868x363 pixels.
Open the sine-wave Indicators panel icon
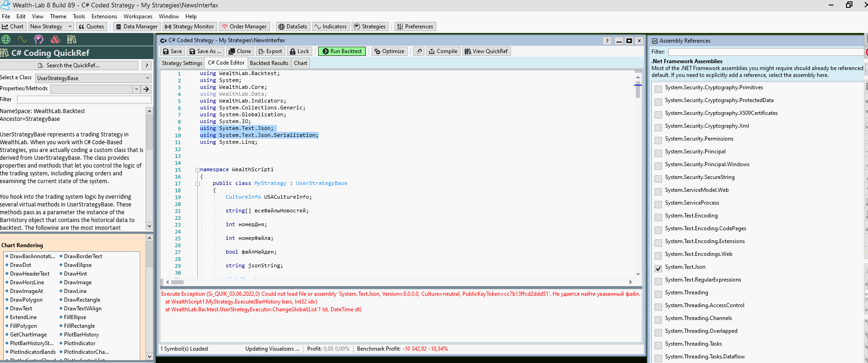click(x=22, y=39)
